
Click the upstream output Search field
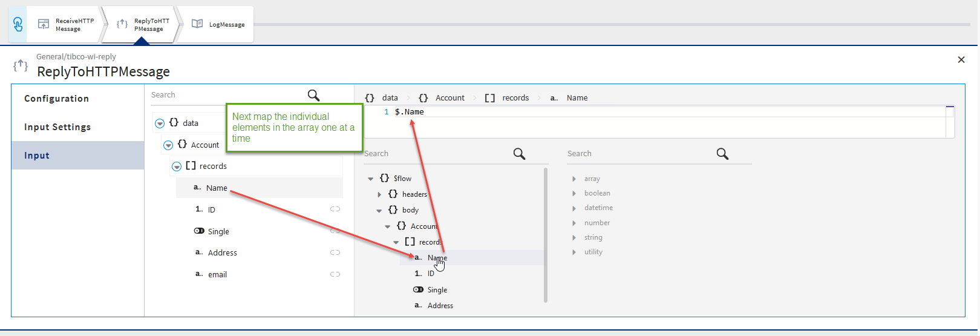[x=436, y=154]
